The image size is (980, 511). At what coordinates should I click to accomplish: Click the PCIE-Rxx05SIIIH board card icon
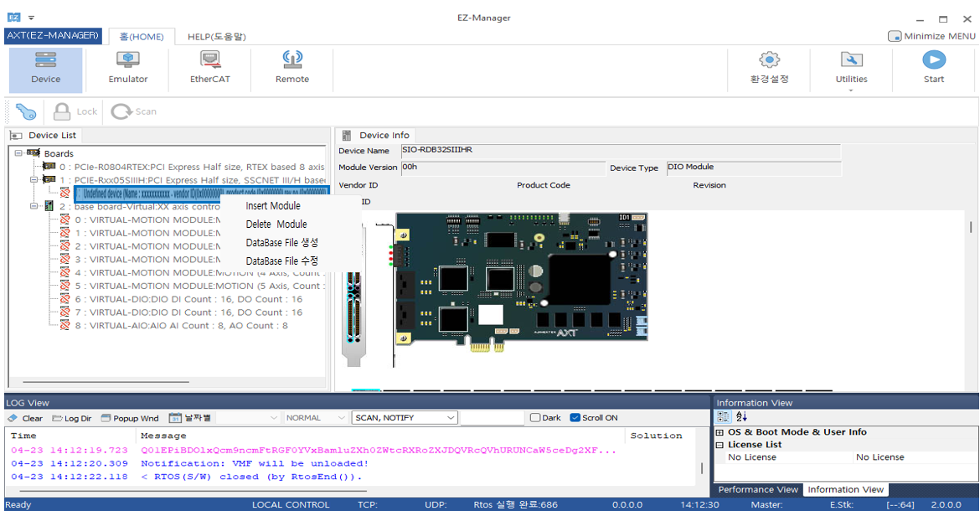[x=49, y=179]
